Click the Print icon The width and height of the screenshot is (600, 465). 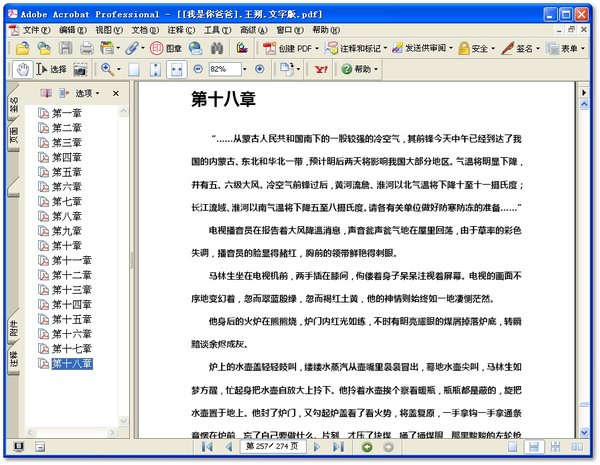pos(87,48)
